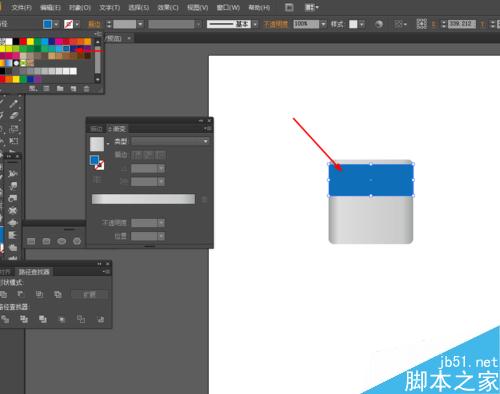This screenshot has width=500, height=394.
Task: Click the orange 描边 Stroke link in control bar
Action: (x=94, y=24)
